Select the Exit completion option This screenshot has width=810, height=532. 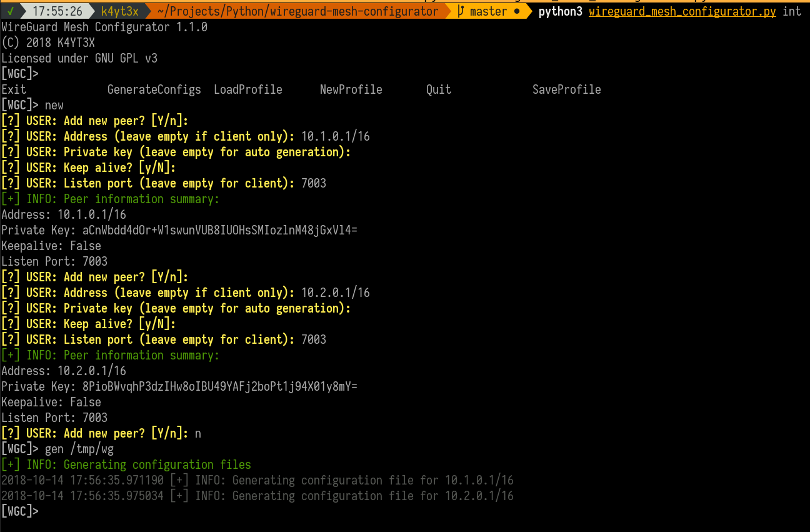pos(14,89)
